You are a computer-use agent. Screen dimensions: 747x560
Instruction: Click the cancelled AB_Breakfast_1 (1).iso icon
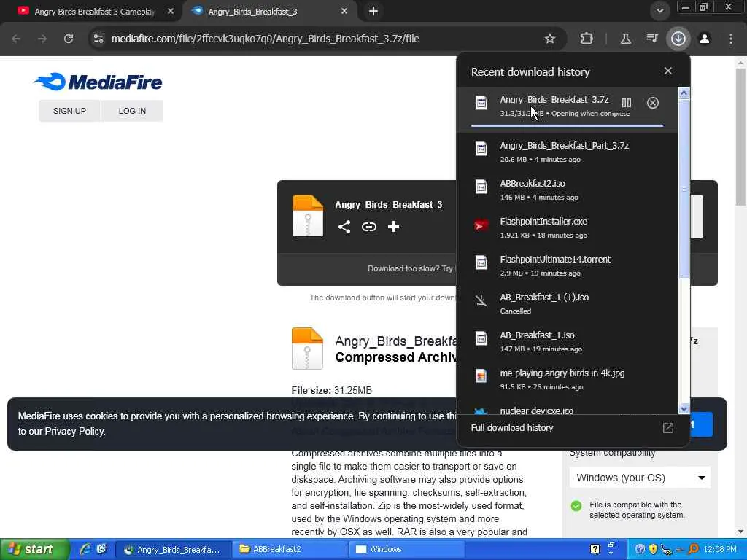click(481, 300)
